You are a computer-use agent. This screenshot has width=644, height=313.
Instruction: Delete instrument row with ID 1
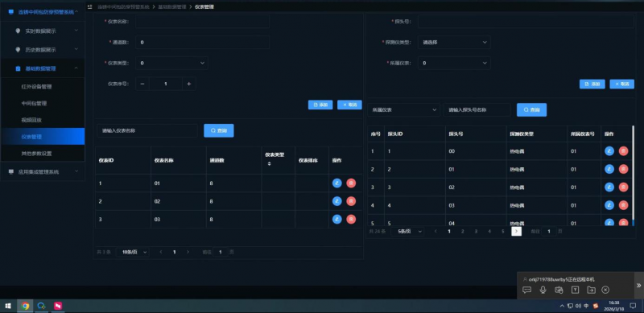[x=351, y=183]
